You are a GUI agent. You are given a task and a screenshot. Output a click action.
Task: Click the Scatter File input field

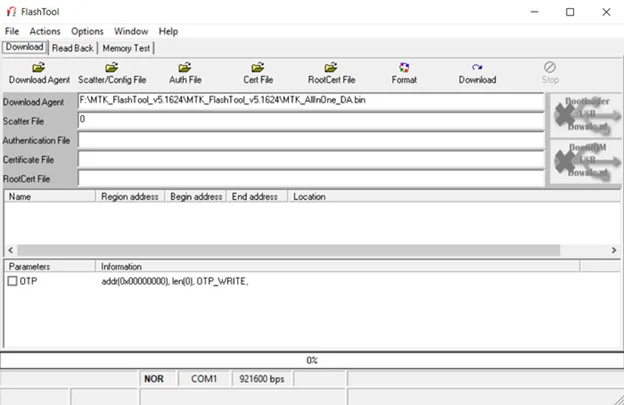click(x=311, y=121)
